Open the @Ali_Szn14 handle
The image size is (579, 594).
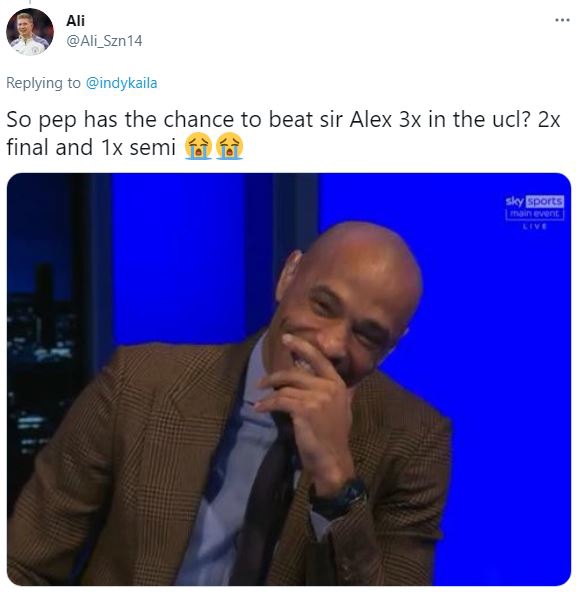click(104, 41)
